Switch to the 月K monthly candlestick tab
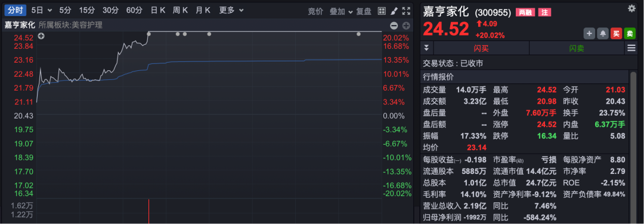Image resolution: width=644 pixels, height=224 pixels. coord(203,10)
